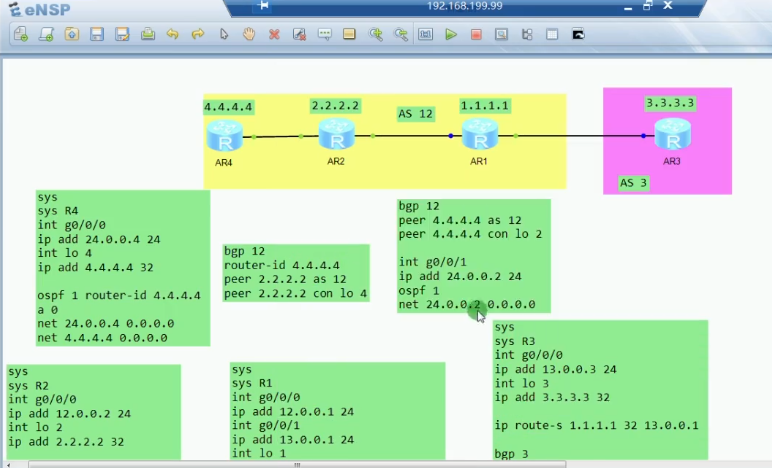The height and width of the screenshot is (468, 772).
Task: Select the R3 config note 'sys R3'
Action: tap(601, 389)
